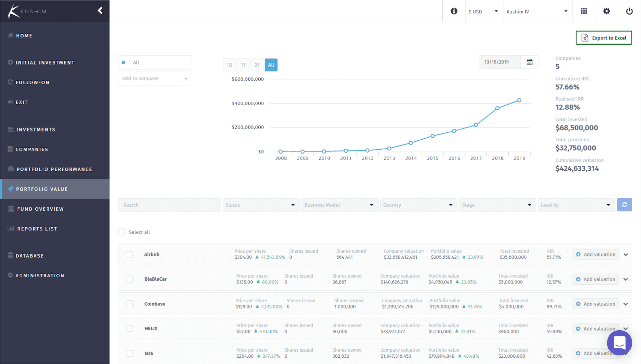641x364 pixels.
Task: Click the Initial Investment plus icon
Action: (x=10, y=62)
